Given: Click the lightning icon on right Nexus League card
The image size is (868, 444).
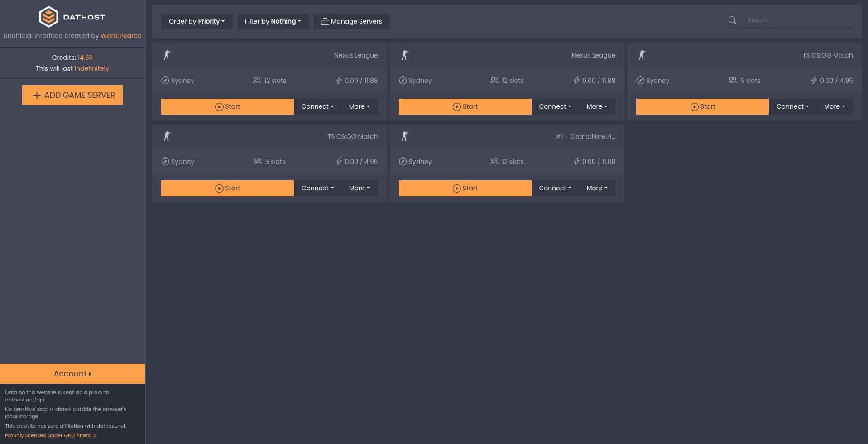Looking at the screenshot, I should 576,81.
